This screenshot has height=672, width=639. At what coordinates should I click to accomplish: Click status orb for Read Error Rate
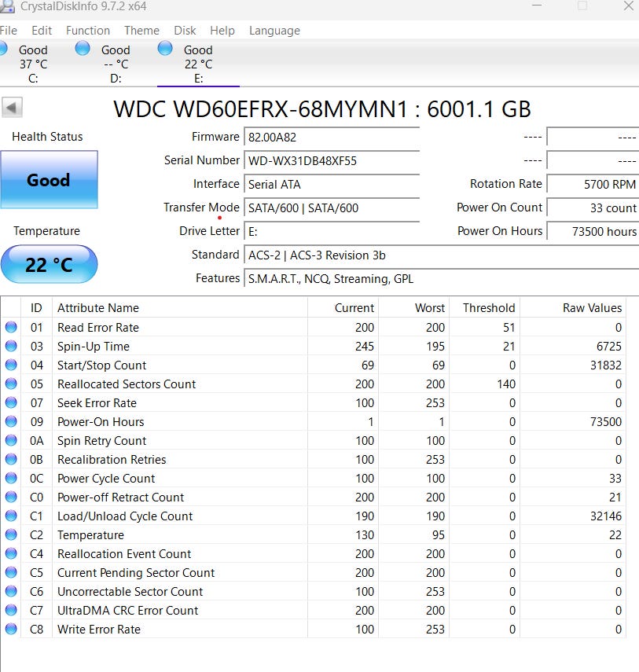tap(11, 328)
